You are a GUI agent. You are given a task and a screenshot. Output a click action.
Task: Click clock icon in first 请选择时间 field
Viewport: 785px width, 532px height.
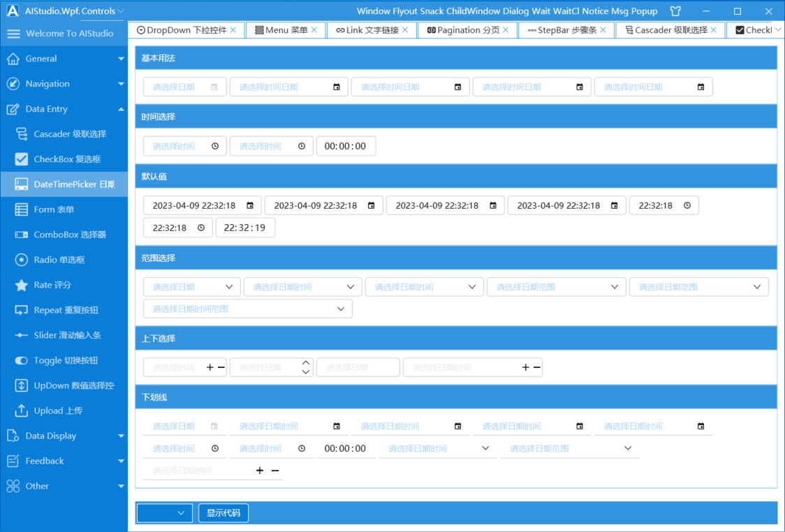(215, 146)
